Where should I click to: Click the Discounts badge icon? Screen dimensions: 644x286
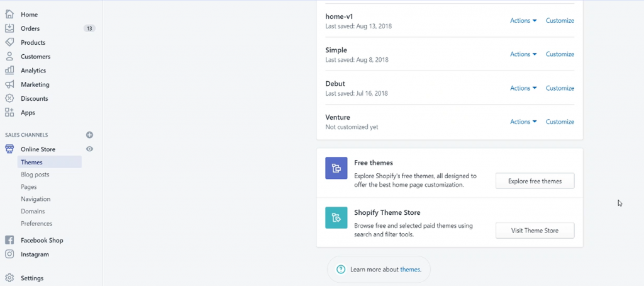coord(9,98)
